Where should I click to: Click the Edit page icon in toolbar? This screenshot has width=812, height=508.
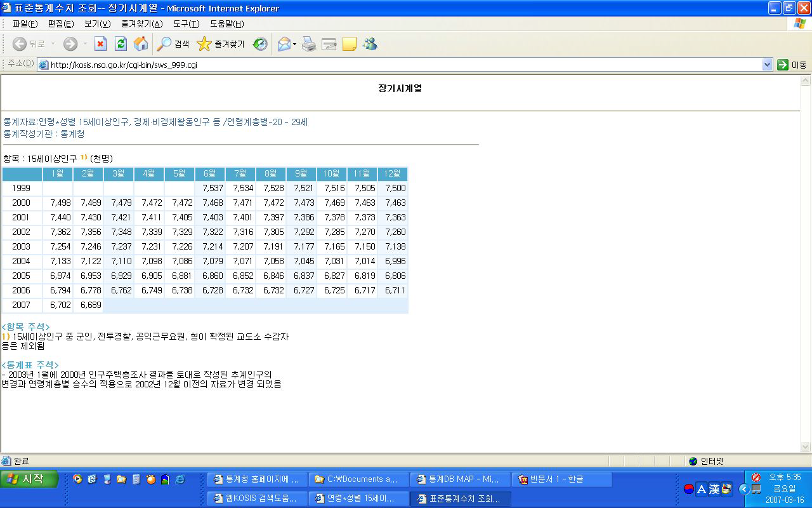click(x=329, y=44)
